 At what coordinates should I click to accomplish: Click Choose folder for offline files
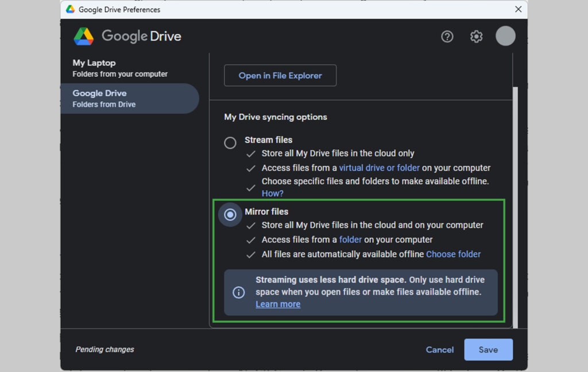click(x=453, y=254)
